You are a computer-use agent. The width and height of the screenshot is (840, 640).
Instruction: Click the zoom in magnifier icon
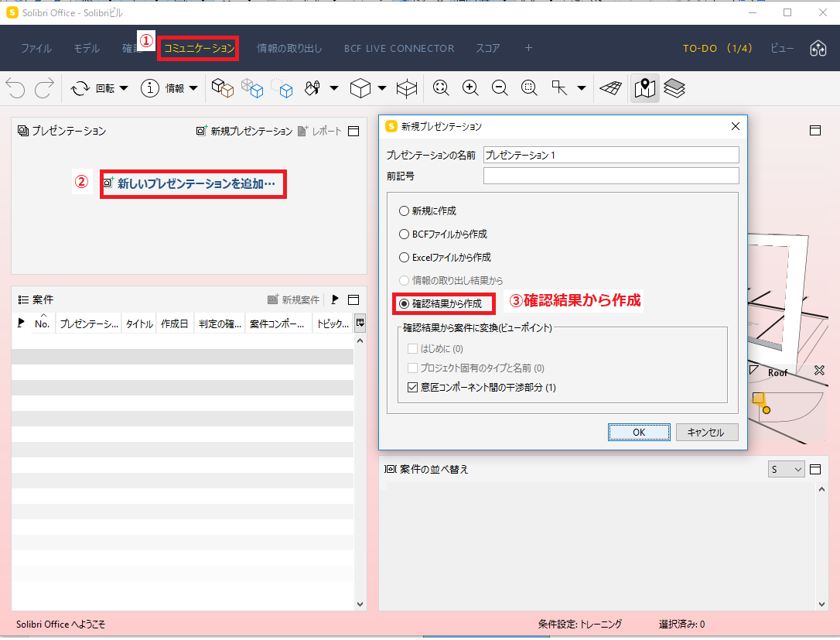(470, 88)
